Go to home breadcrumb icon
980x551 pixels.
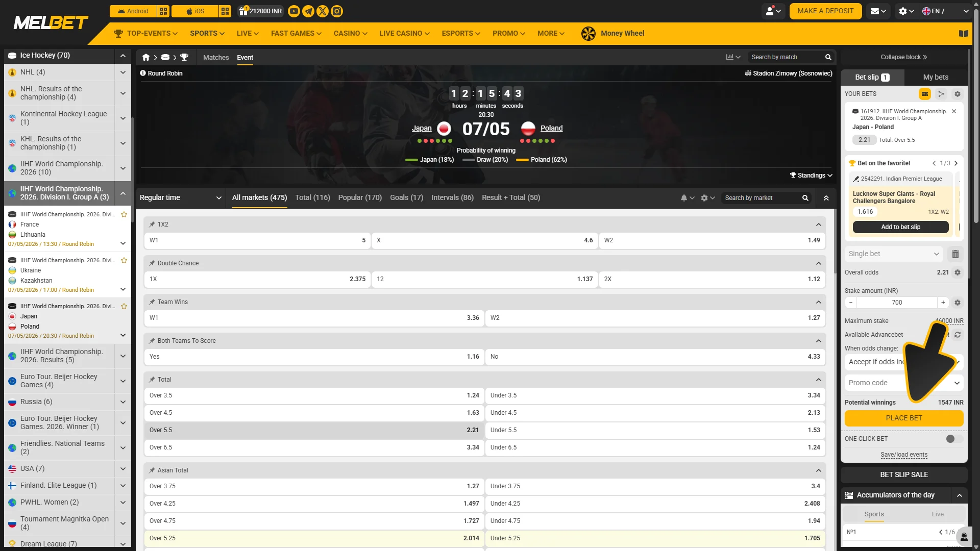pyautogui.click(x=146, y=58)
